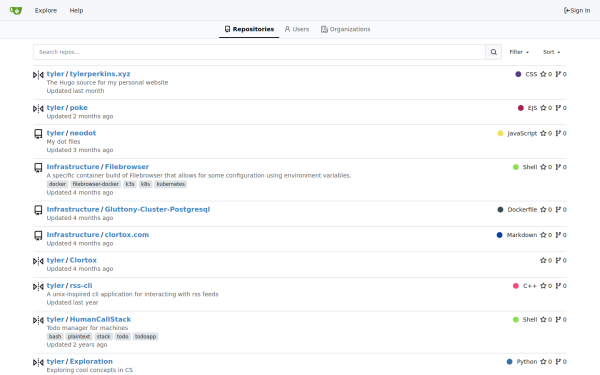Click the star icon on tylerperkins.xyz row

click(x=543, y=74)
